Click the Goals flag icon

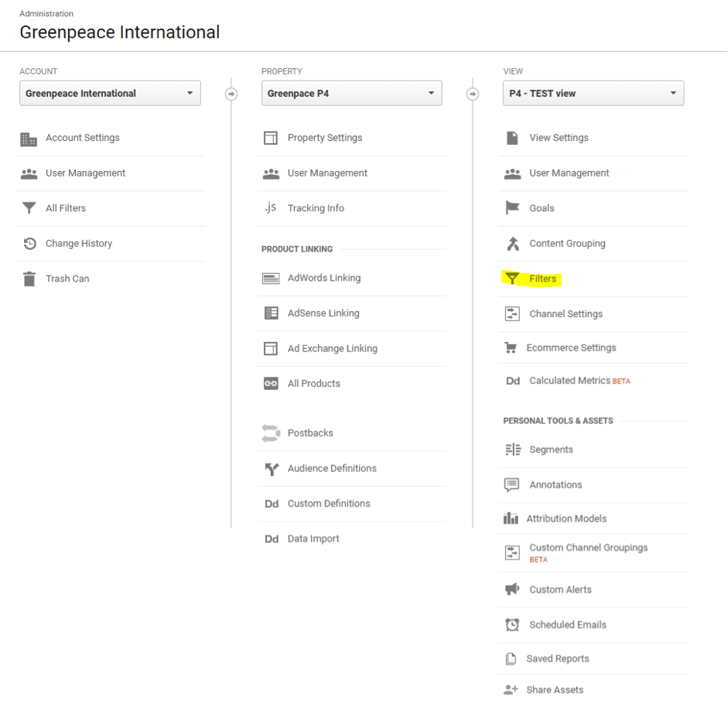(513, 207)
